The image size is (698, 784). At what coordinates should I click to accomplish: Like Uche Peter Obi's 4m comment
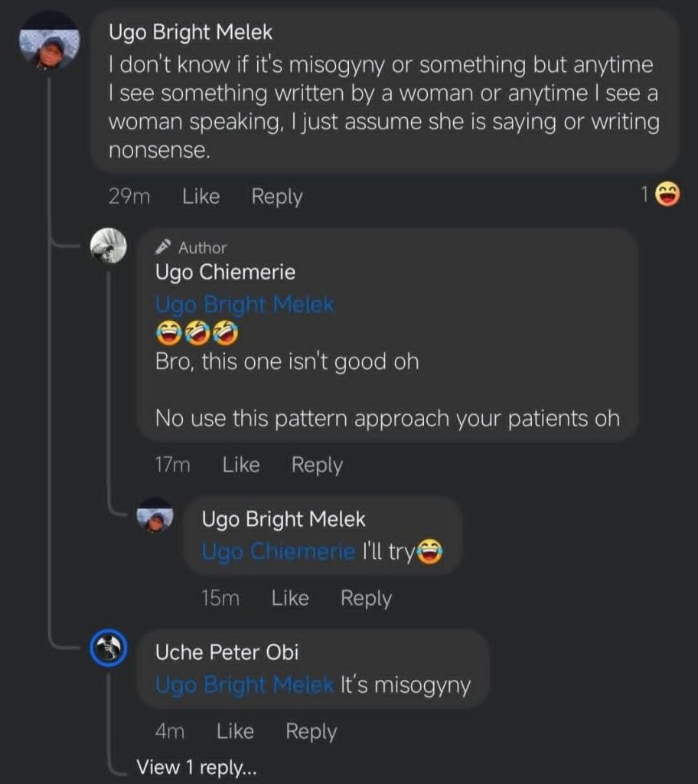point(235,731)
